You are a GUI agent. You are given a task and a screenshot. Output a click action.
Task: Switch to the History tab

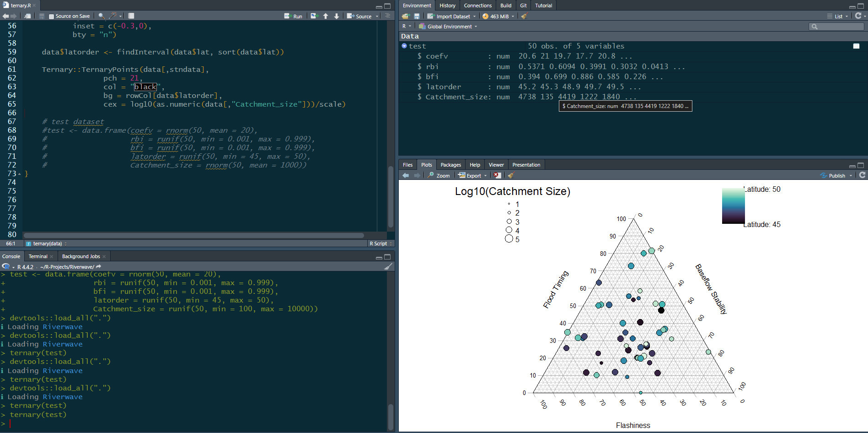[x=447, y=5]
